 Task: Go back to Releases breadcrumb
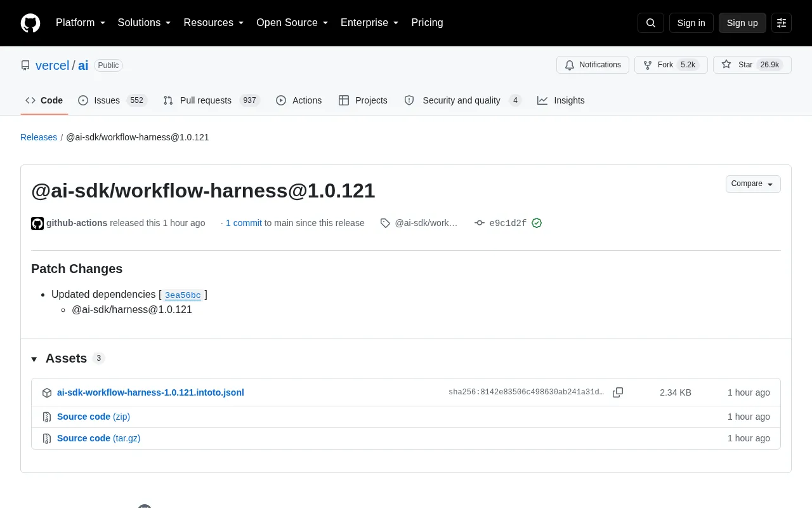pos(39,137)
